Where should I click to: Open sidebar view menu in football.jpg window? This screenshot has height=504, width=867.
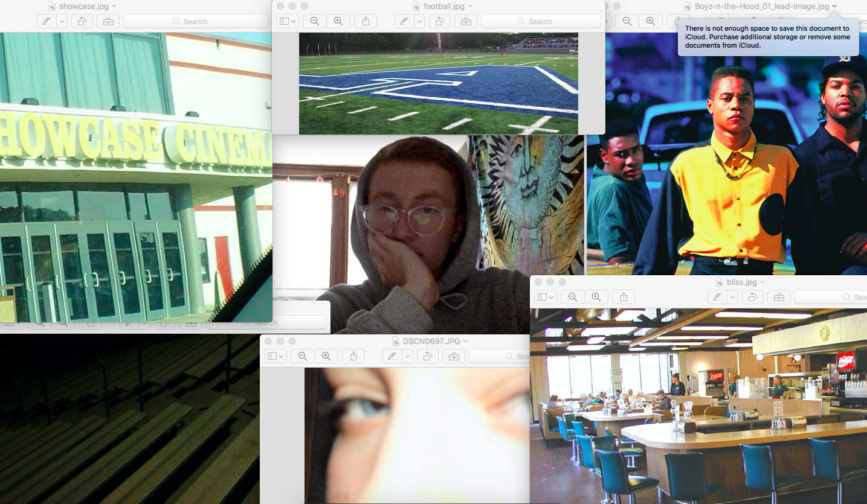[x=288, y=21]
